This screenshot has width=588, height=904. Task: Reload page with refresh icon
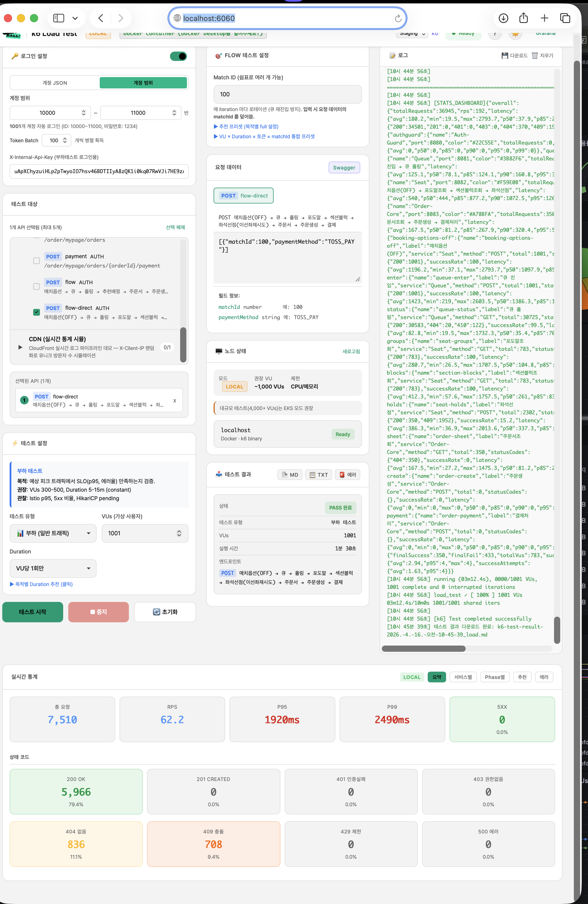click(x=398, y=19)
